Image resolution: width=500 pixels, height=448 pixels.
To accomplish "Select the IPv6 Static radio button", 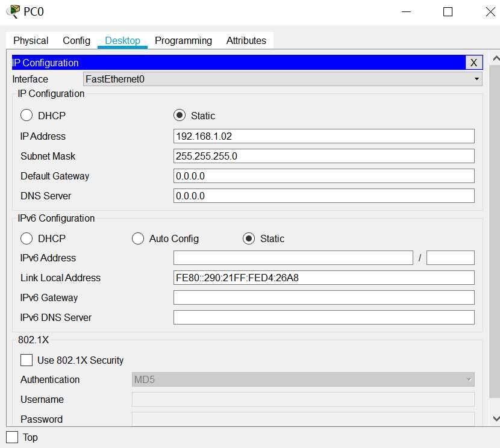I will [249, 238].
